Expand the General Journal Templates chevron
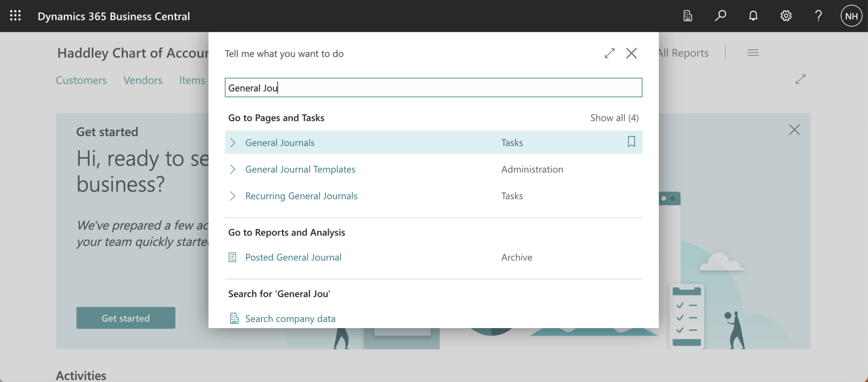The image size is (868, 382). coord(233,169)
